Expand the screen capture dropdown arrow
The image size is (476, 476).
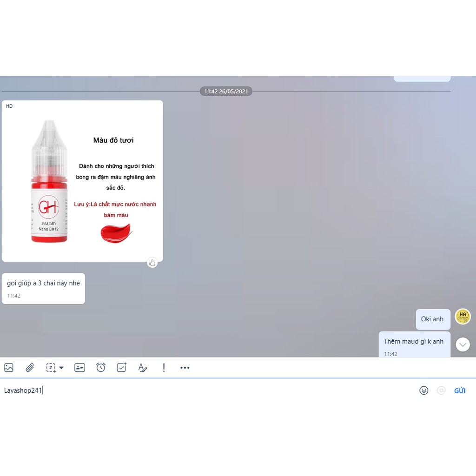61,368
